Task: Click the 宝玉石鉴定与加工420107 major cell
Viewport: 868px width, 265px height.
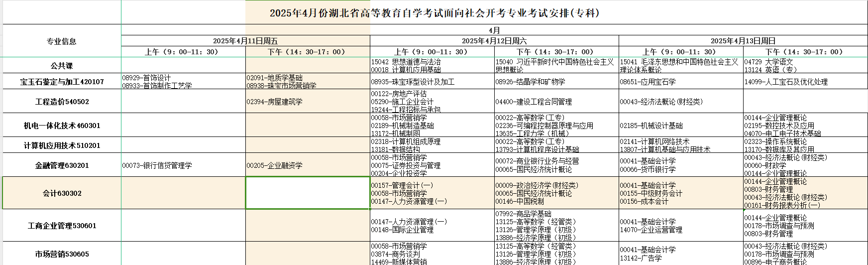Action: click(x=62, y=82)
